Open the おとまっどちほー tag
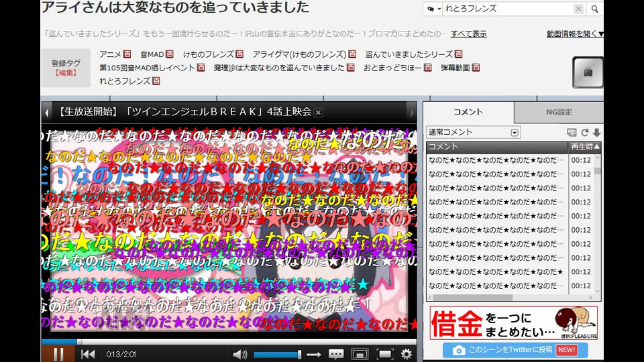This screenshot has width=644, height=362. (x=392, y=68)
